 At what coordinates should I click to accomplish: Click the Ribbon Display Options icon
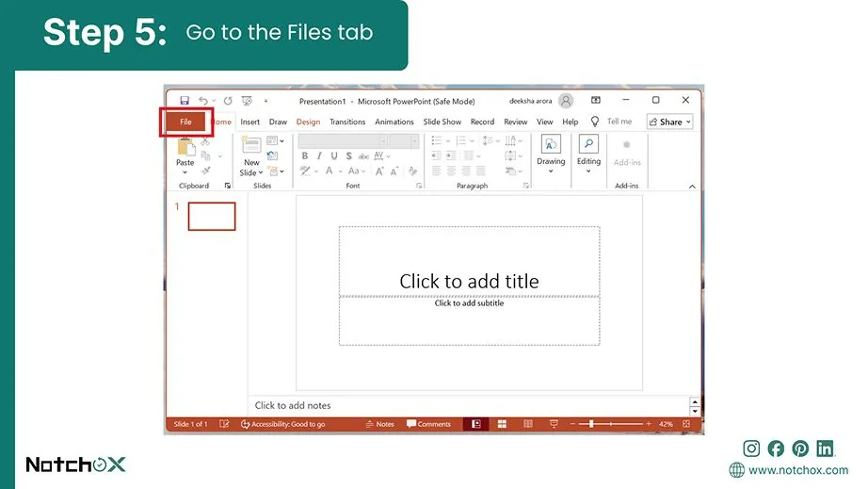(596, 100)
